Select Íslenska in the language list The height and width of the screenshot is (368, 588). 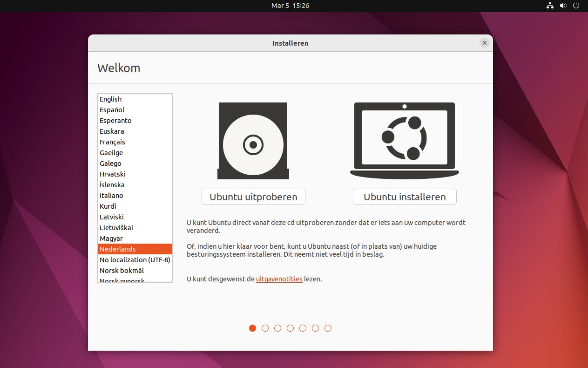pyautogui.click(x=135, y=185)
